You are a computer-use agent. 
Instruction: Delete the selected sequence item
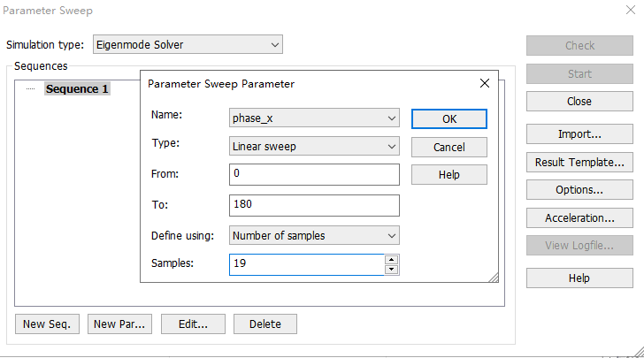265,324
